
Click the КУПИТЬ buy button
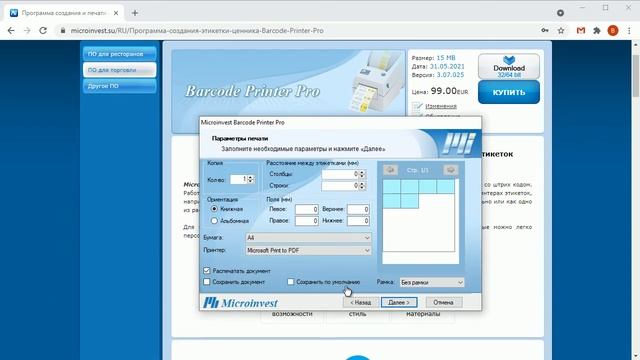(x=509, y=92)
